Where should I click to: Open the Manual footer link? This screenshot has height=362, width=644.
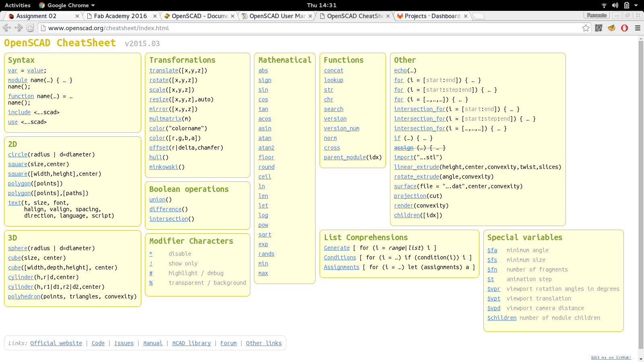click(x=153, y=343)
